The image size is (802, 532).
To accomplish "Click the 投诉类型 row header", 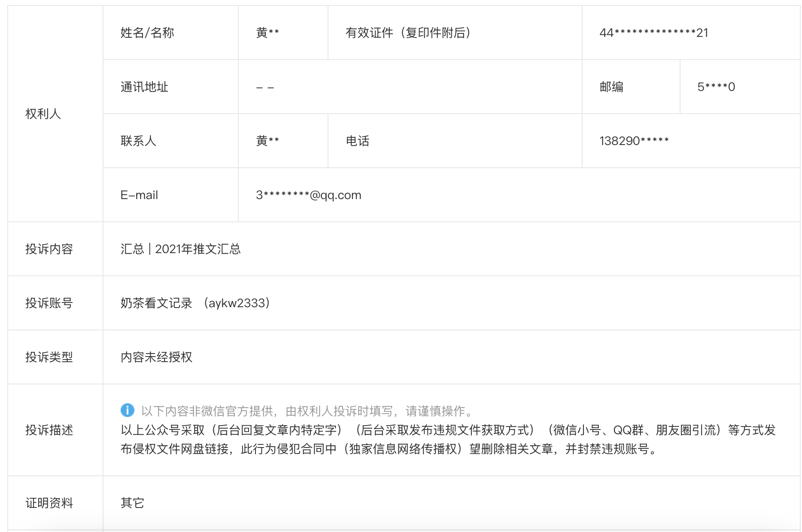I will (x=49, y=357).
